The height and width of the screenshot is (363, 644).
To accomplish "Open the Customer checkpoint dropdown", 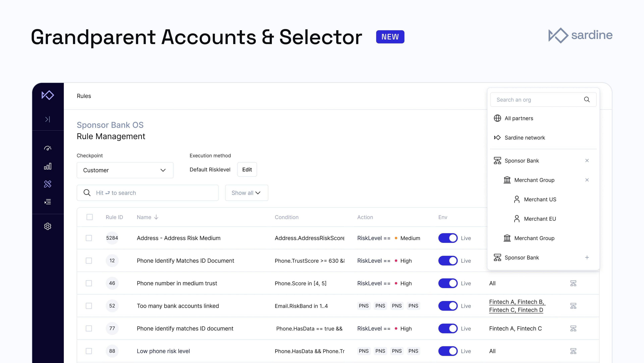I will point(125,170).
